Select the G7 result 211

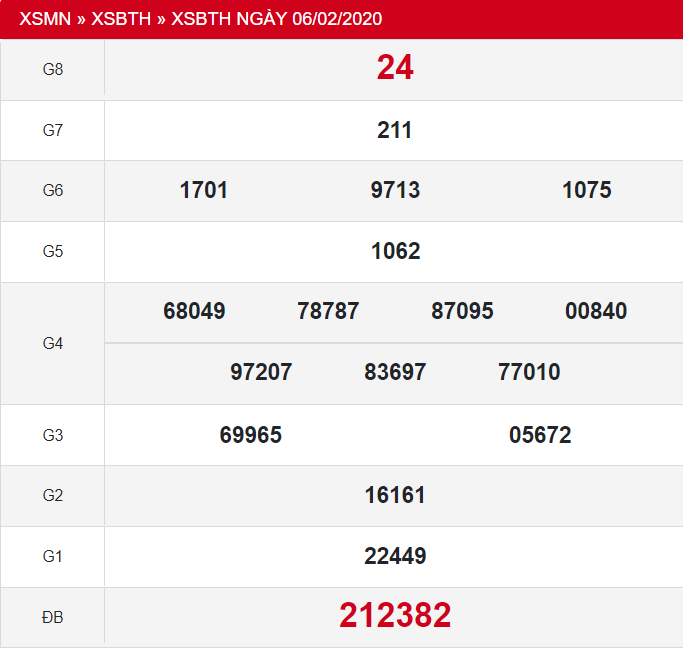395,130
